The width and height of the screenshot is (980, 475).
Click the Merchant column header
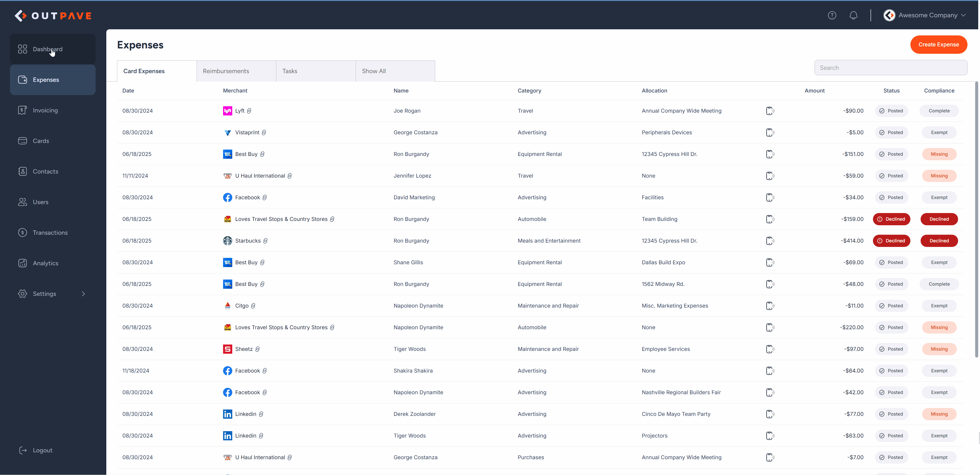click(x=235, y=90)
